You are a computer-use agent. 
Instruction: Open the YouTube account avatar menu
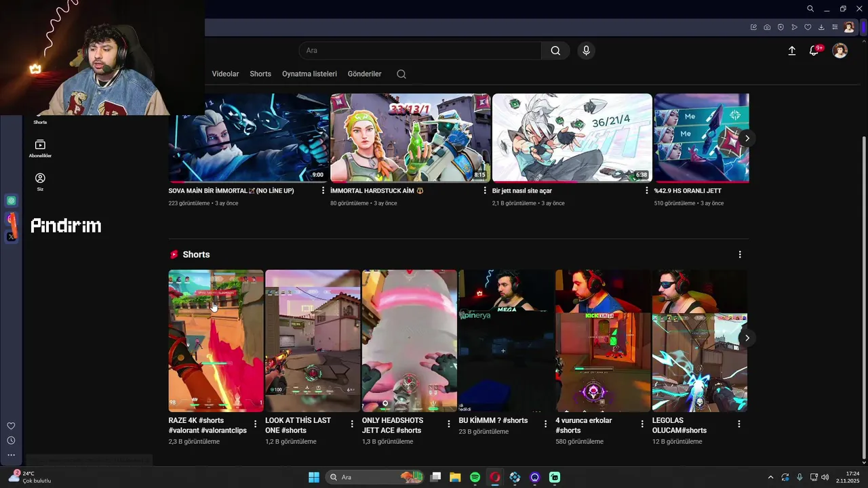pos(840,51)
